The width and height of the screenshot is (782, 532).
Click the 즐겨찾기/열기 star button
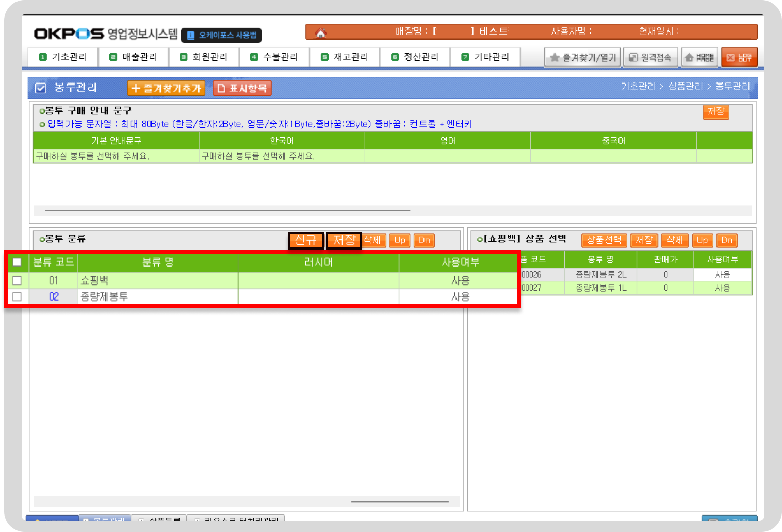(x=583, y=57)
